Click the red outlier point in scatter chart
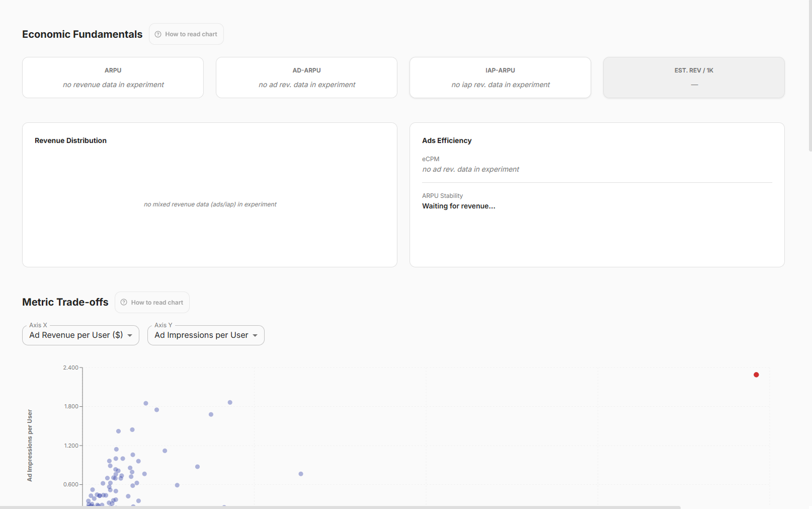The width and height of the screenshot is (812, 509). click(x=756, y=375)
